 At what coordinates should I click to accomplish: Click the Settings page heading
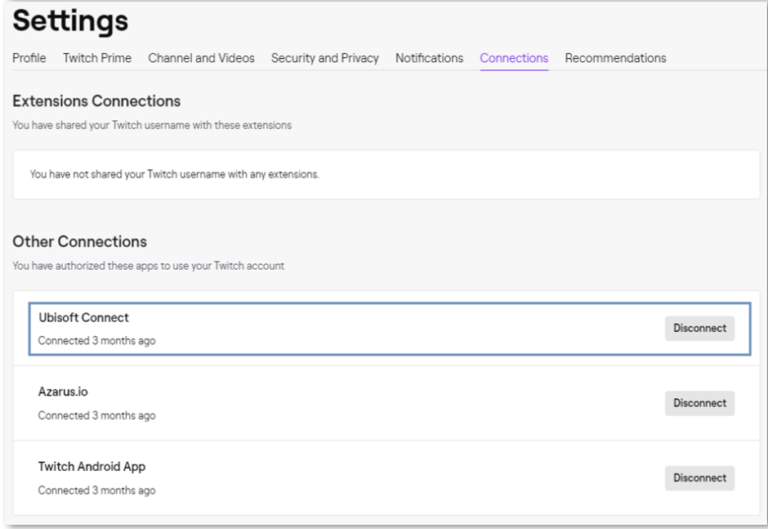71,20
